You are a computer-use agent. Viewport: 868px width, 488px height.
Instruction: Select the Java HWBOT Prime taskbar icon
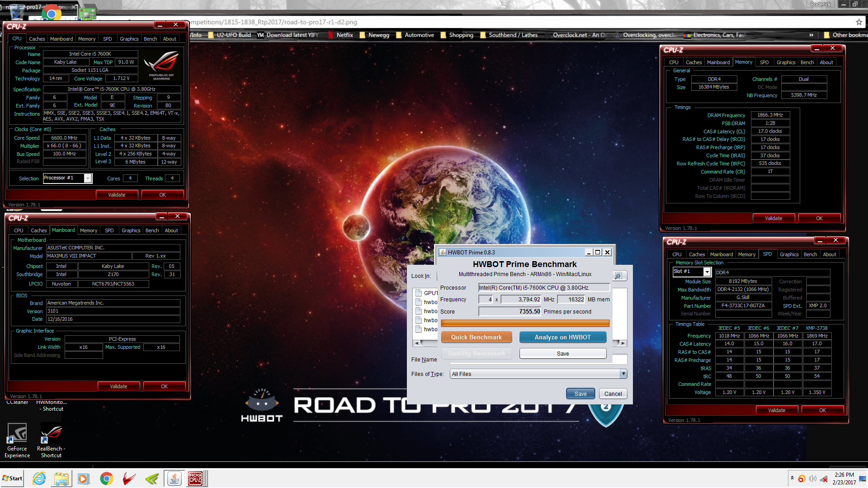tap(174, 479)
